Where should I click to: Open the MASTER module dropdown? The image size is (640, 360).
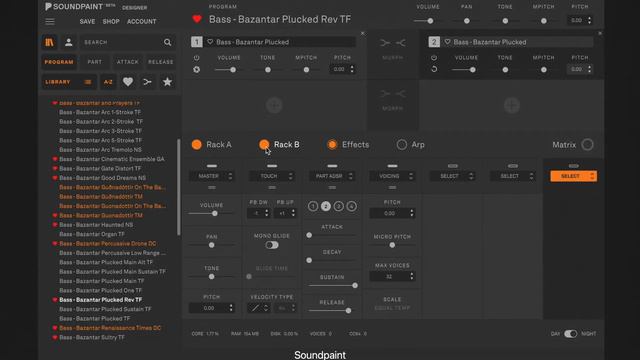click(211, 176)
